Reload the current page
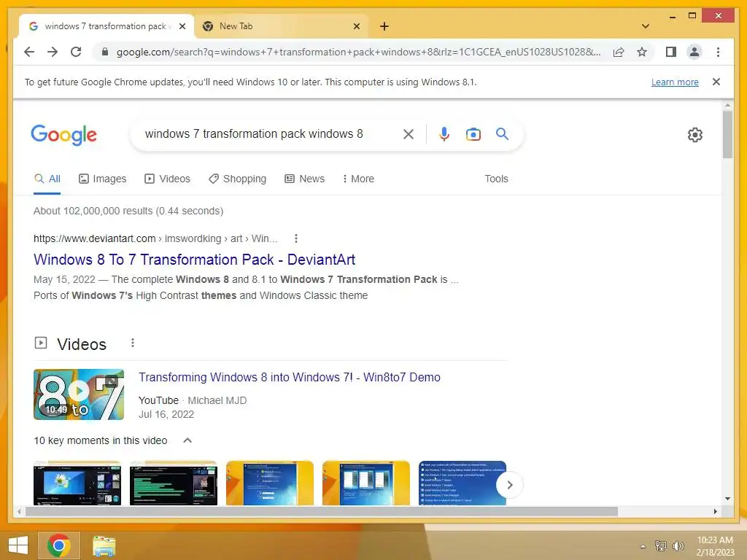Image resolution: width=747 pixels, height=560 pixels. click(x=76, y=52)
